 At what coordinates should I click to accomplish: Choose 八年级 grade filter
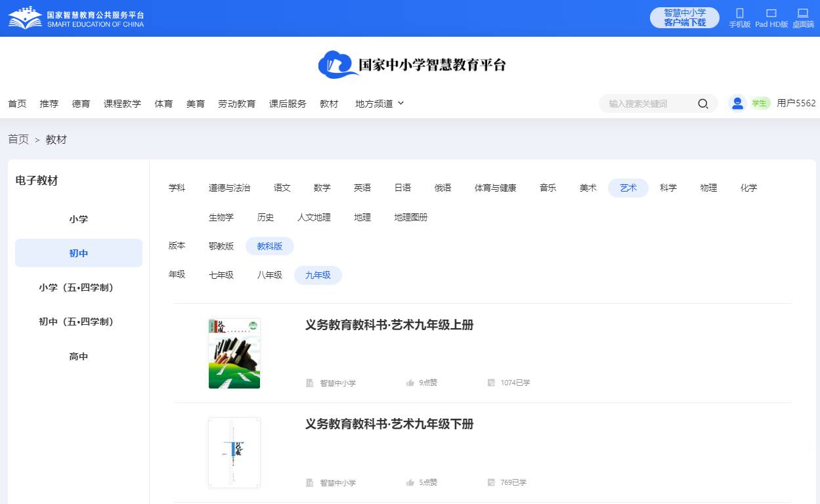[x=270, y=275]
